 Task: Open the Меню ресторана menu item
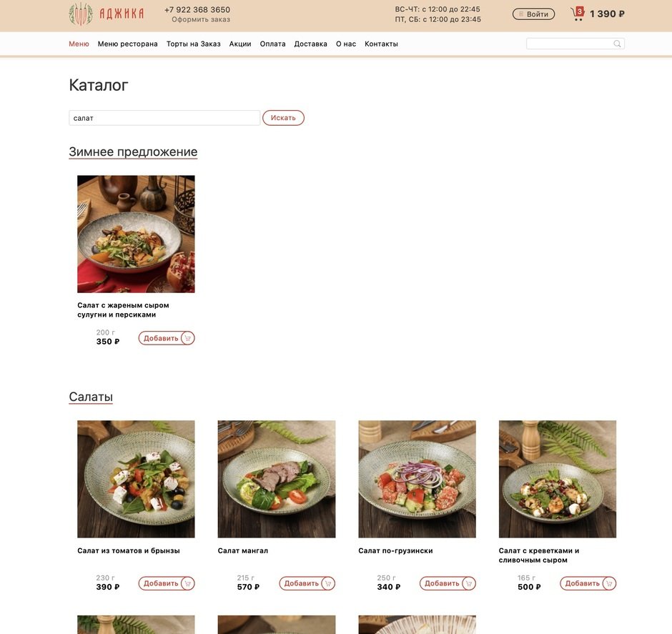coord(128,44)
